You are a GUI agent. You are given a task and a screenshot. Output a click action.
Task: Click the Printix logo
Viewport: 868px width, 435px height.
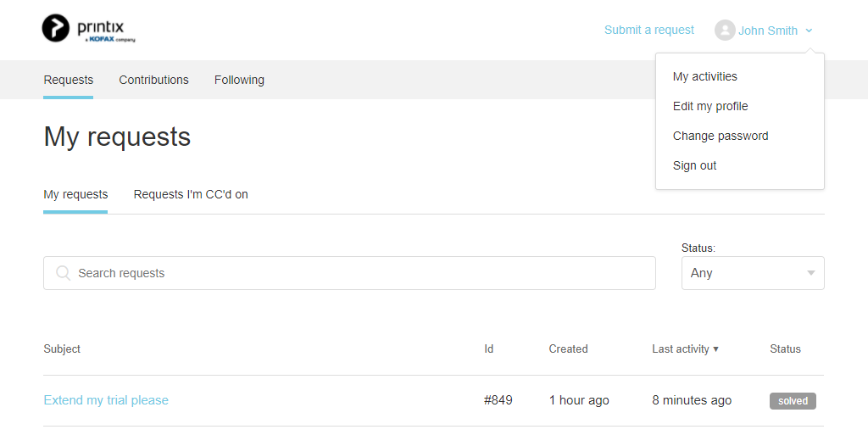point(88,30)
